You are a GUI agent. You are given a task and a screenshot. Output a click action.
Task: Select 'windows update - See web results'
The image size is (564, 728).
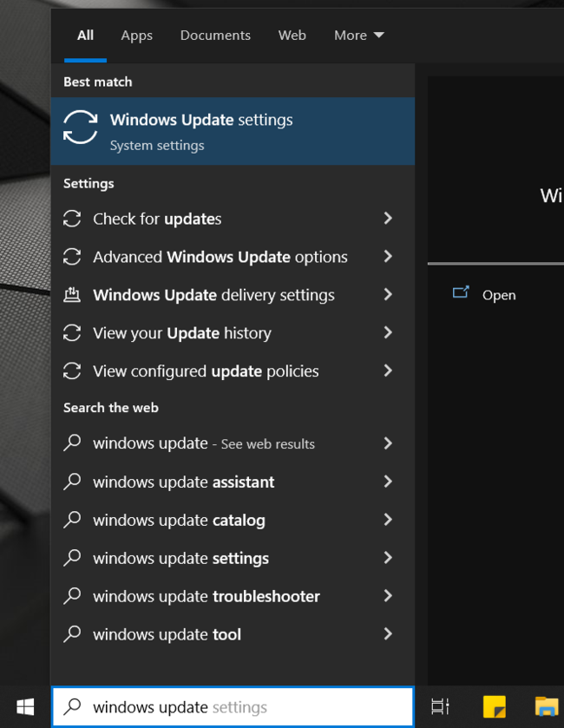point(233,443)
